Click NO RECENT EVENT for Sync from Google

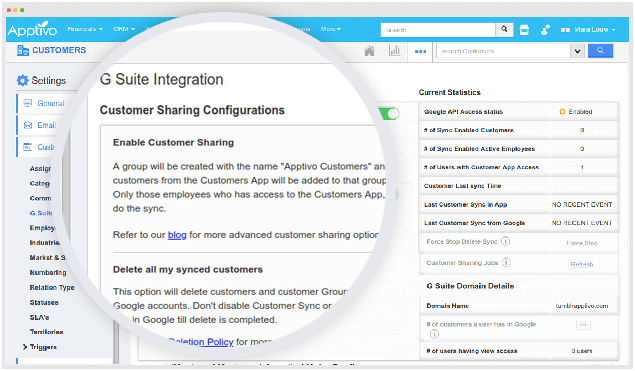pyautogui.click(x=582, y=223)
